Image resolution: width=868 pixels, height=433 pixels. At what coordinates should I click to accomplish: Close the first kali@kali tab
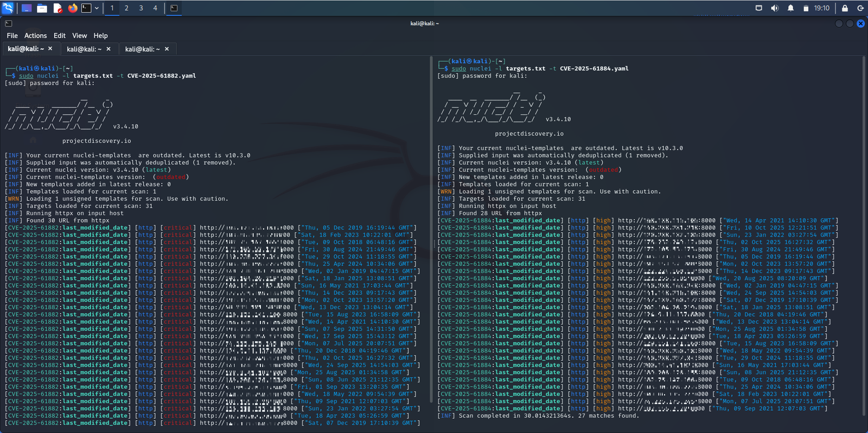point(50,49)
